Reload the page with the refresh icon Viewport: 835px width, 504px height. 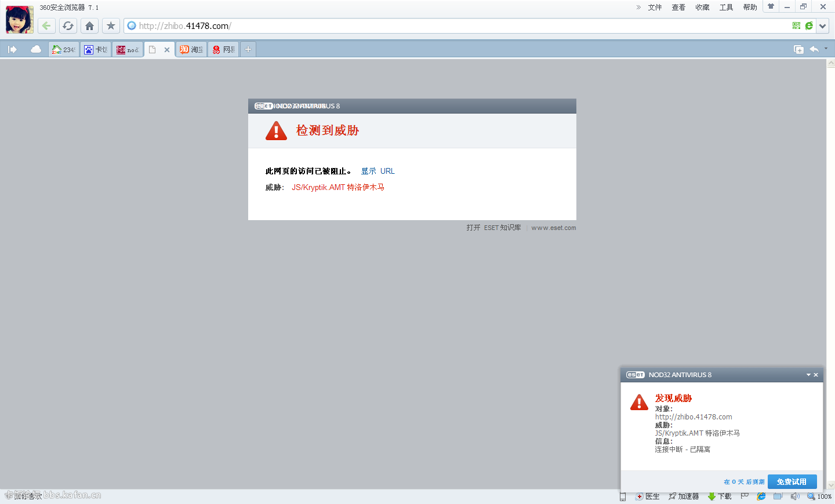point(68,25)
